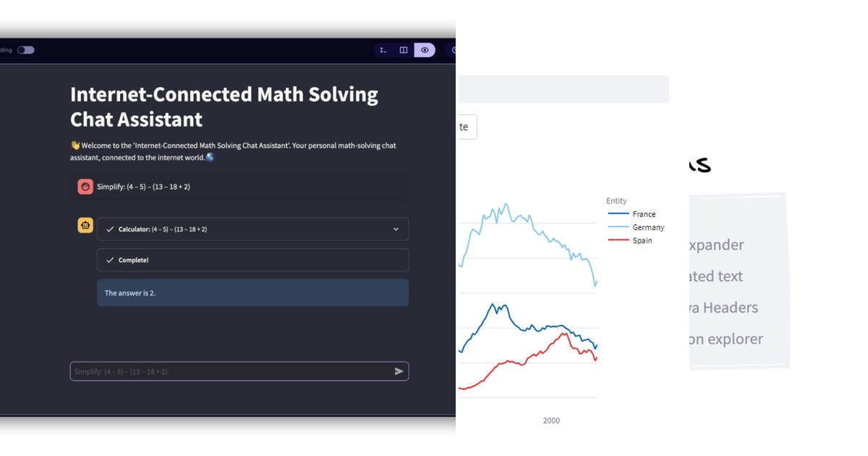Click the checkmark icon beside Calculator status

click(x=111, y=229)
